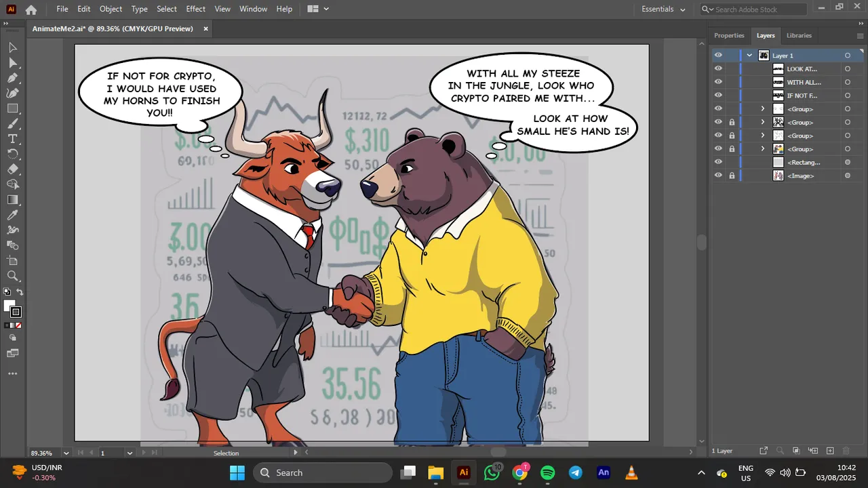Switch to the Libraries tab
Screen dimensions: 868x488
coord(799,35)
